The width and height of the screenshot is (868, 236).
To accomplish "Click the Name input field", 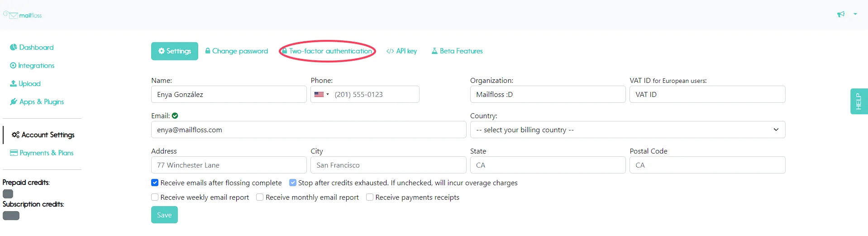I will [x=229, y=94].
